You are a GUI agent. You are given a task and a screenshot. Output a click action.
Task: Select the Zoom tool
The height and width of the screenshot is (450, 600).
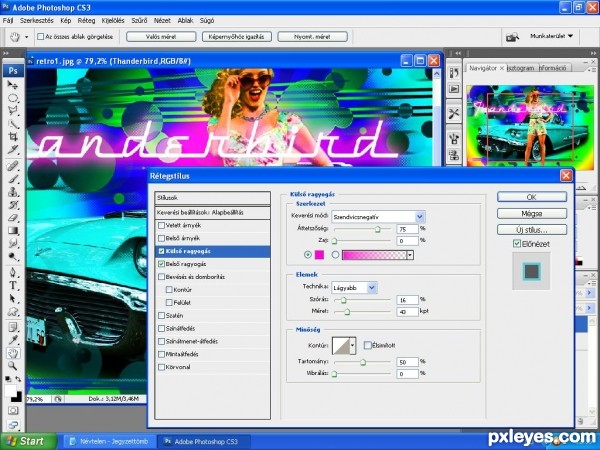click(x=13, y=366)
